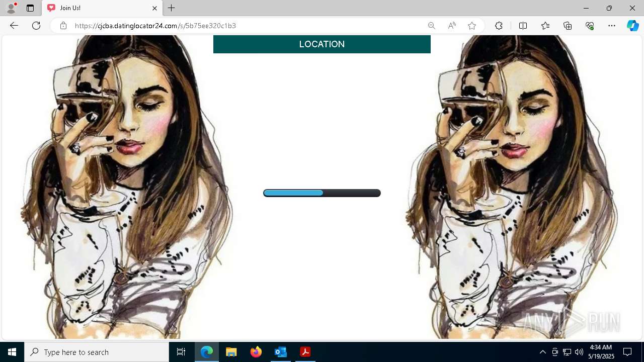Close the Join Us! tab
Image resolution: width=644 pixels, height=362 pixels.
154,8
